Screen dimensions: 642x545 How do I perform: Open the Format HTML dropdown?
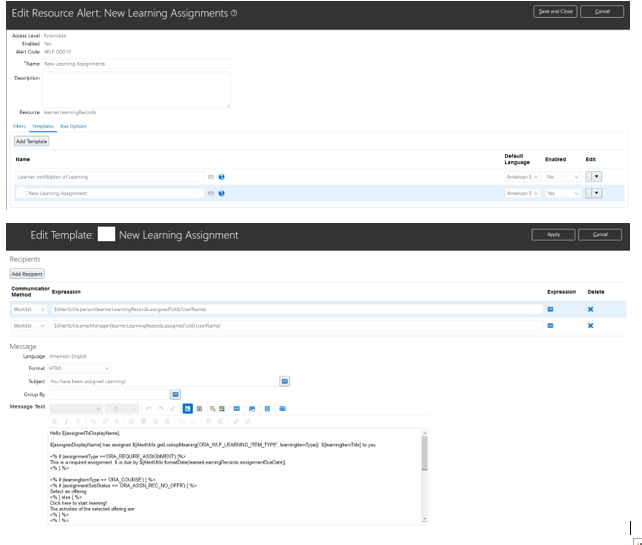coord(79,368)
